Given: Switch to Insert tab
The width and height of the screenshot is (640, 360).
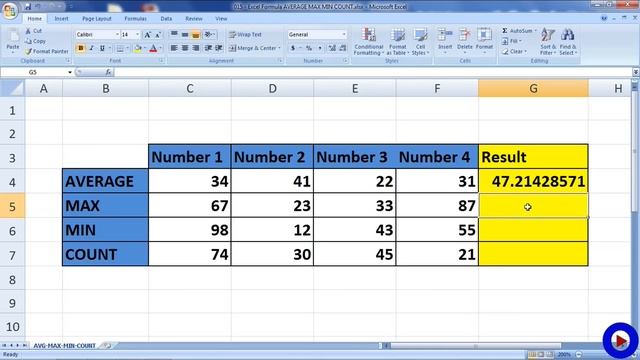Looking at the screenshot, I should pyautogui.click(x=62, y=19).
